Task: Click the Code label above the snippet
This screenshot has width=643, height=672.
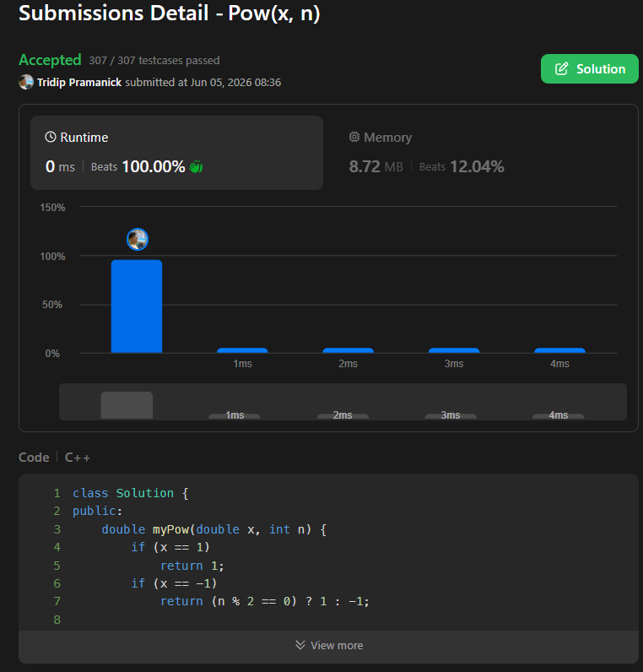Action: point(34,458)
